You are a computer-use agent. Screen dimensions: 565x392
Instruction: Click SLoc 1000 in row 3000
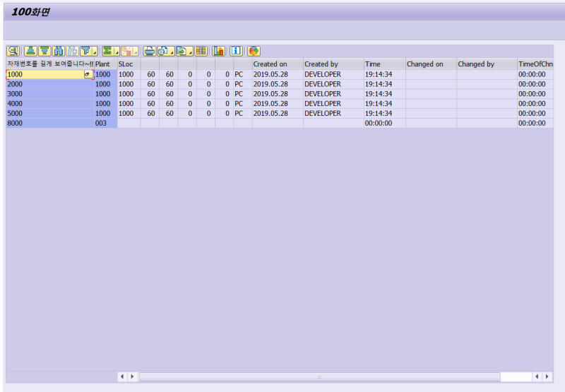(x=129, y=94)
